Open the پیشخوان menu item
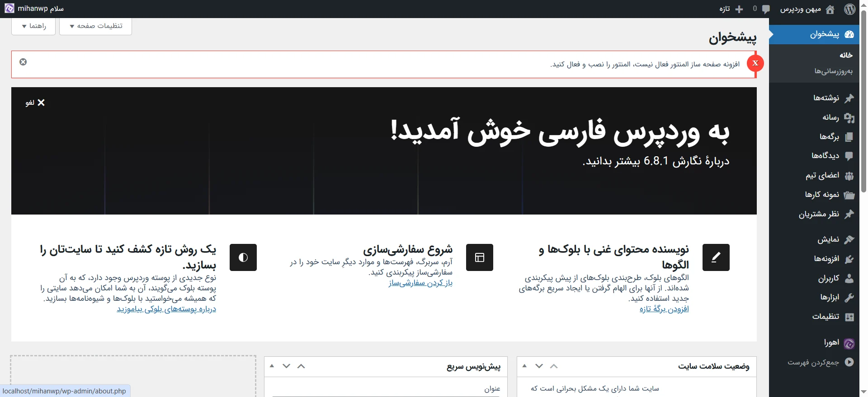 coord(814,34)
